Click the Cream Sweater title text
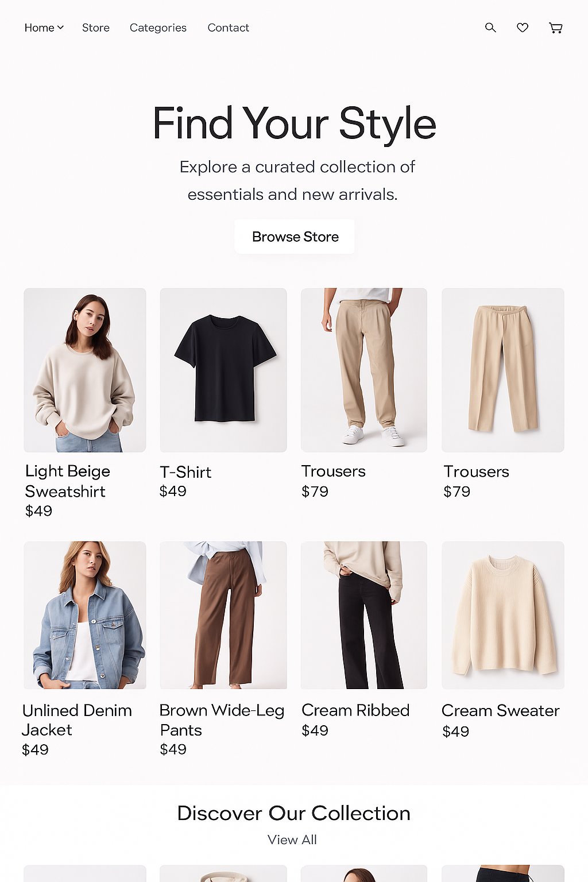Image resolution: width=588 pixels, height=882 pixels. (x=500, y=711)
